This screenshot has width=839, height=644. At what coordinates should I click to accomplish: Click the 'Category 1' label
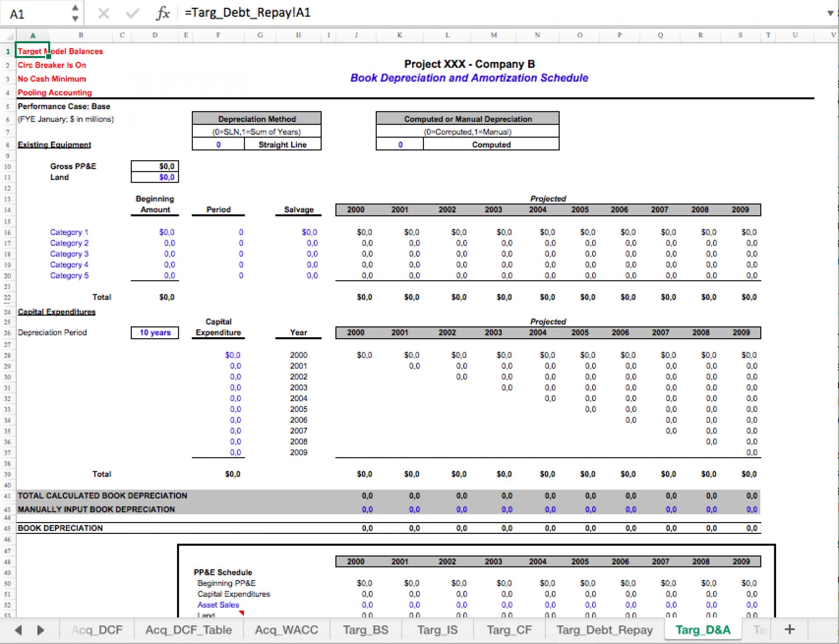pos(69,232)
